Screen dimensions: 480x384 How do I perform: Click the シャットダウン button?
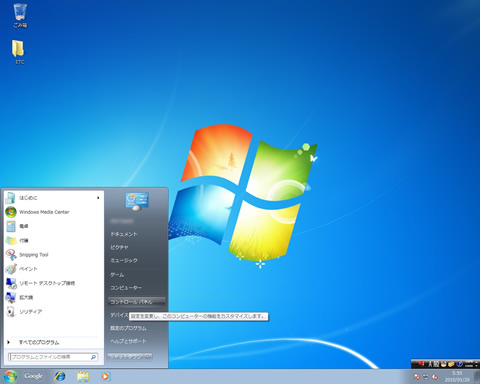[126, 357]
